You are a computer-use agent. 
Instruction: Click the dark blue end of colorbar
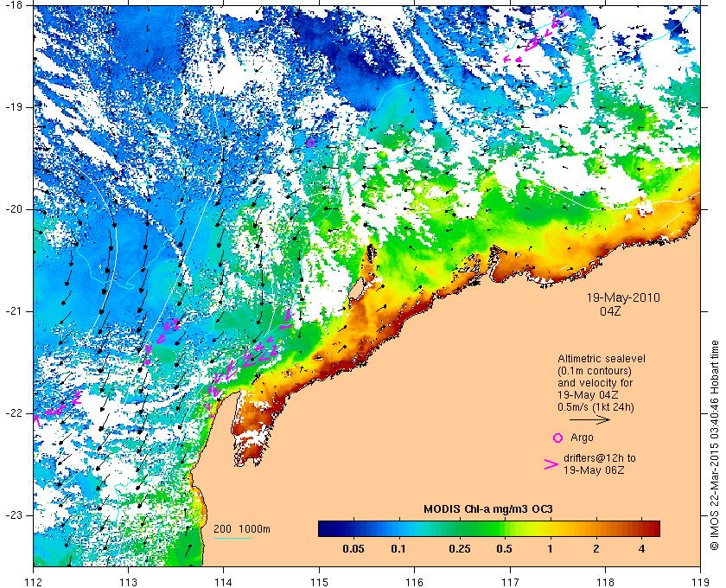click(327, 528)
